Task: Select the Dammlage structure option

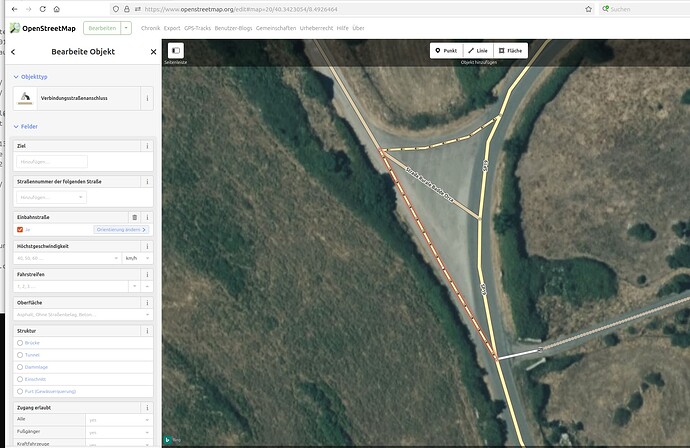Action: point(20,367)
